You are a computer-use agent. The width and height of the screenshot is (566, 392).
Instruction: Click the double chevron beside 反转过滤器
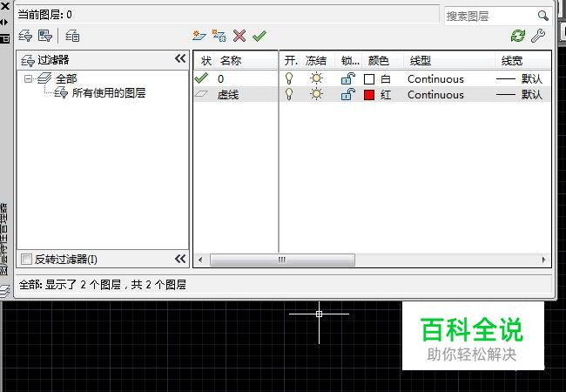tap(180, 259)
